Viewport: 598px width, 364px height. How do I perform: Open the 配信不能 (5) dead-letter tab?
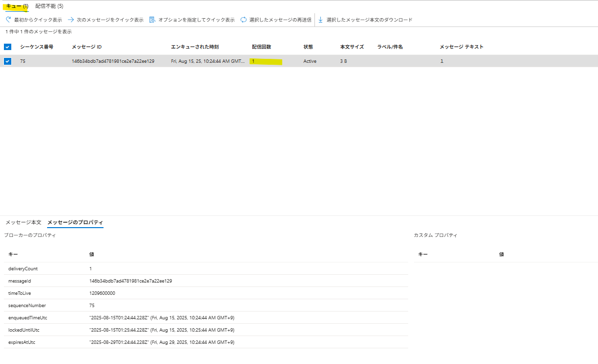click(x=49, y=6)
